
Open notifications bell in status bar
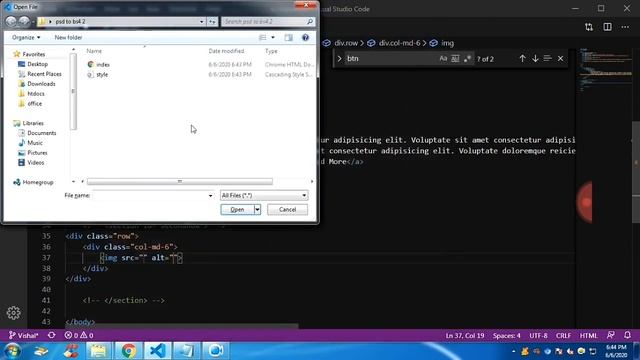[627, 336]
